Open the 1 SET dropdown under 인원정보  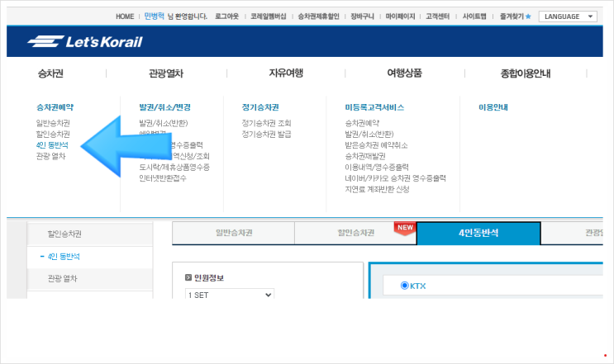click(x=230, y=295)
